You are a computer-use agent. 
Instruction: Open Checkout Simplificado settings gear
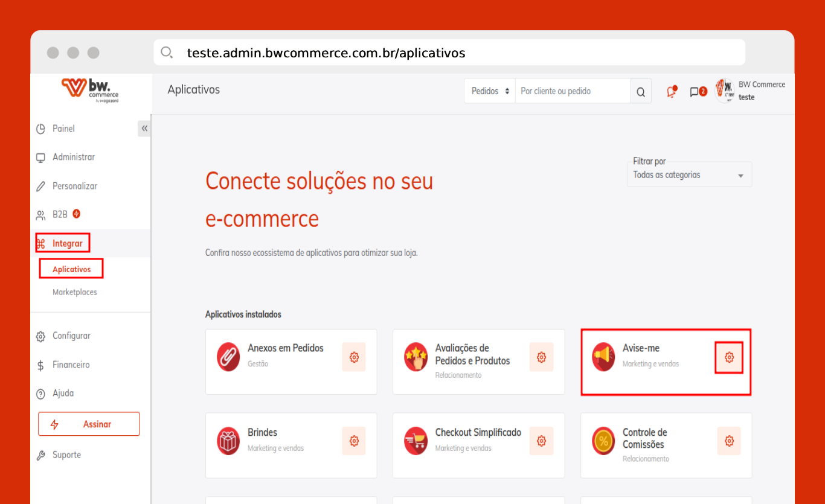click(x=541, y=441)
